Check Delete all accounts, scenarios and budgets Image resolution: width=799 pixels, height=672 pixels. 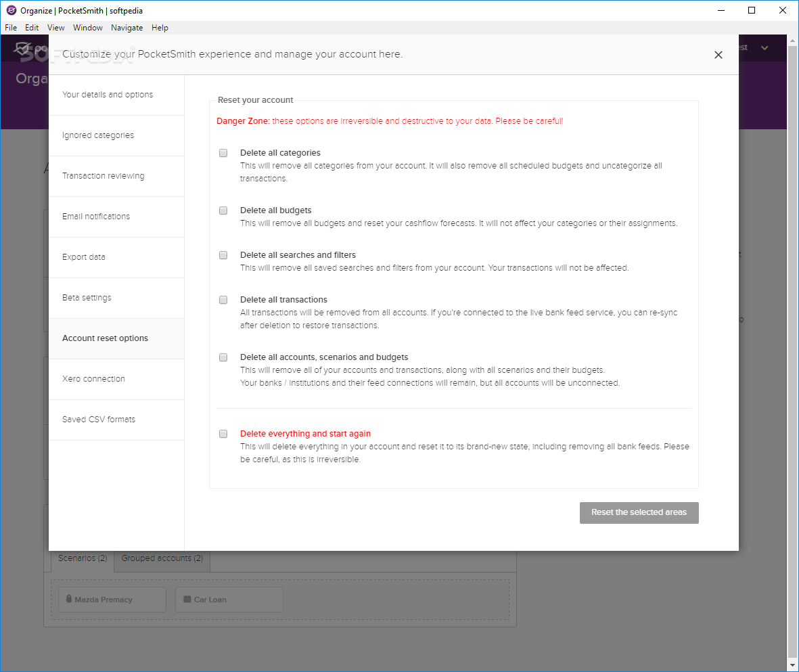click(223, 357)
